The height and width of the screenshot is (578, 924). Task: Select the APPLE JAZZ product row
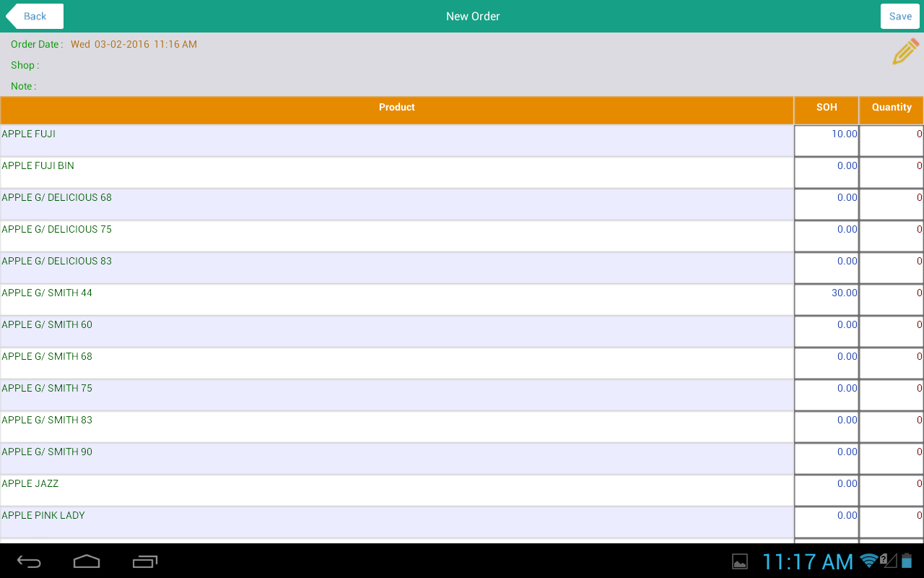(x=397, y=491)
